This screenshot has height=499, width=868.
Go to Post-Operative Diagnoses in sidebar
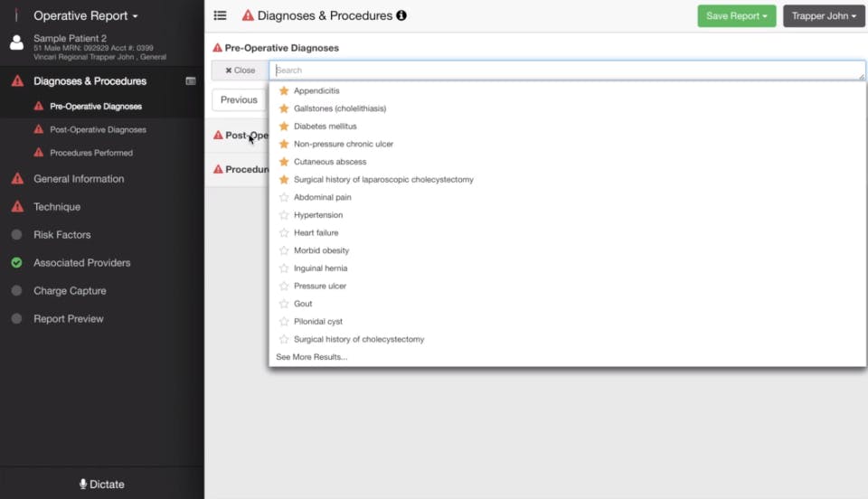tap(98, 129)
